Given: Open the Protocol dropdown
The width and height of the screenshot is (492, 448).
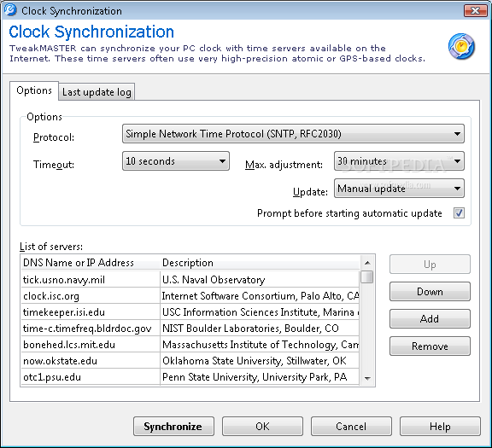Looking at the screenshot, I should (x=293, y=134).
